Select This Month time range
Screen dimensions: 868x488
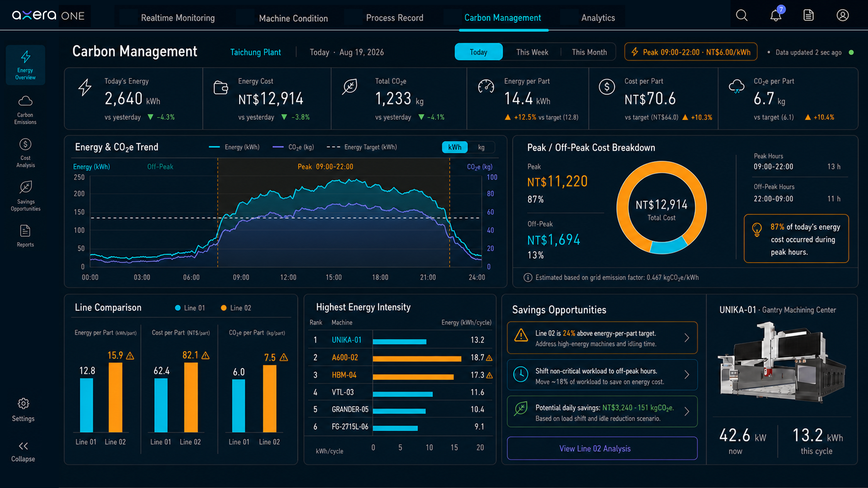pyautogui.click(x=589, y=52)
